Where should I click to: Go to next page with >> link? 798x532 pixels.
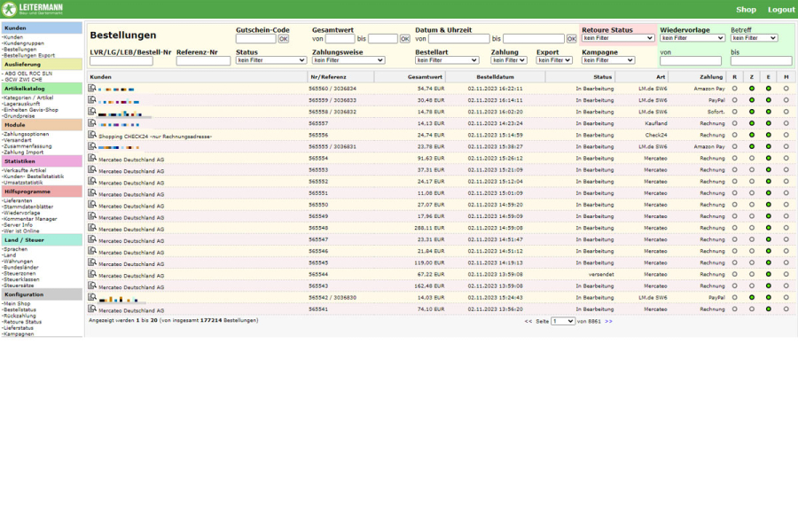pos(608,321)
